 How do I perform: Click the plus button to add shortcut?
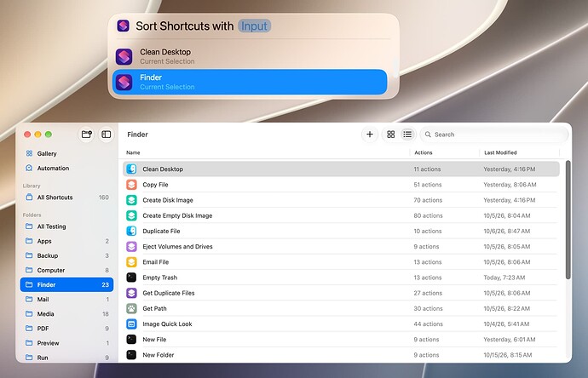370,135
